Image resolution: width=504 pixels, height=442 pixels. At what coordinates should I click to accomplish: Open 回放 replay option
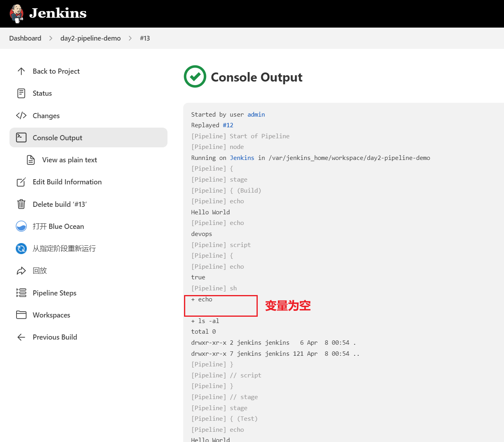(x=40, y=271)
